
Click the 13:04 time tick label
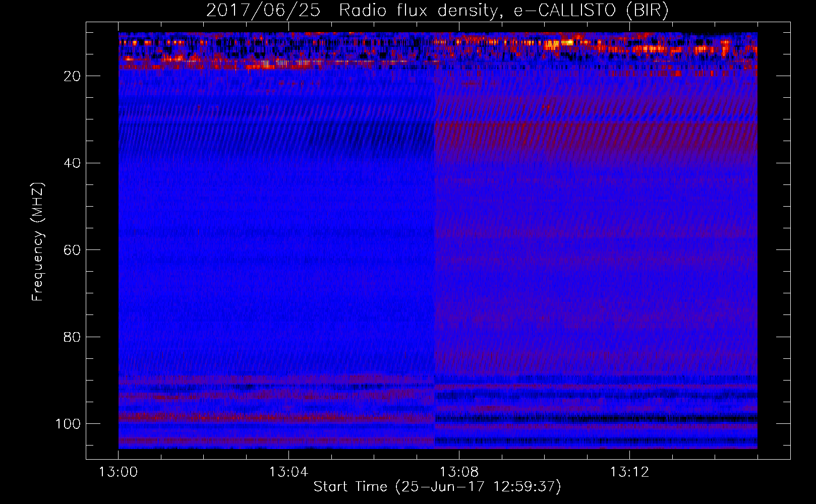[288, 472]
